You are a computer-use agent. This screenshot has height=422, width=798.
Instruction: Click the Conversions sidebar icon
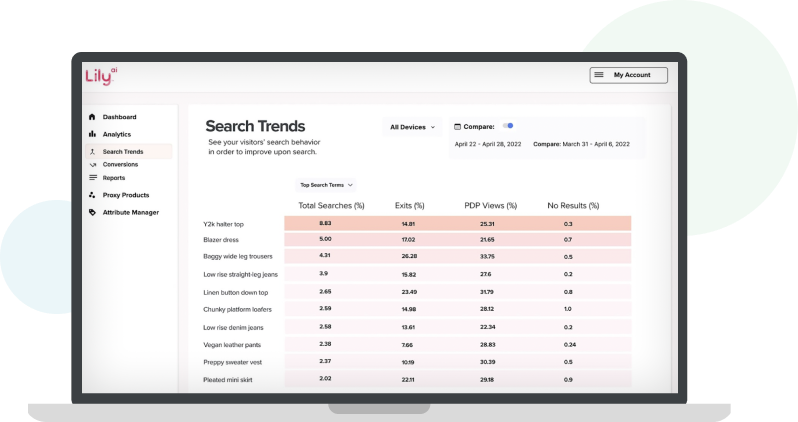(93, 164)
